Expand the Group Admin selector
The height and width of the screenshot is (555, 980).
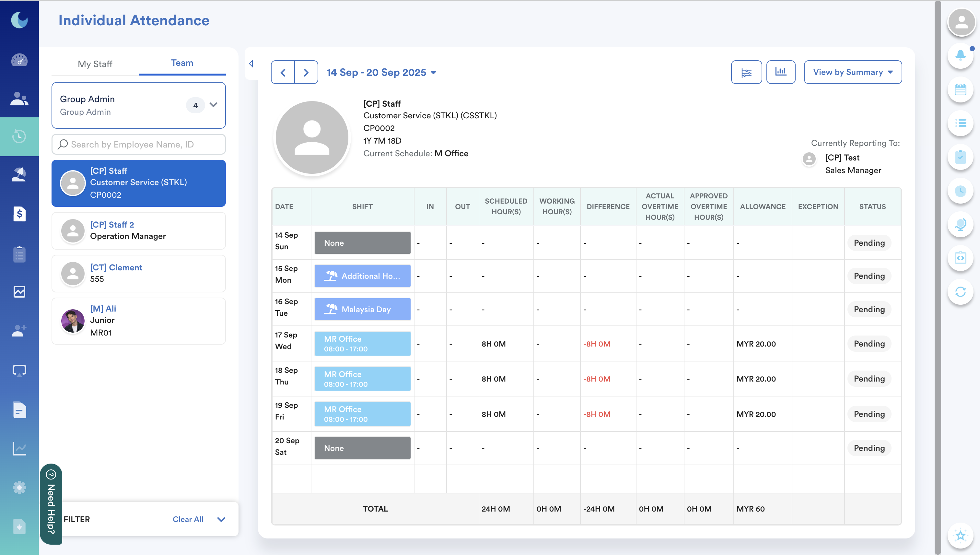coord(213,105)
